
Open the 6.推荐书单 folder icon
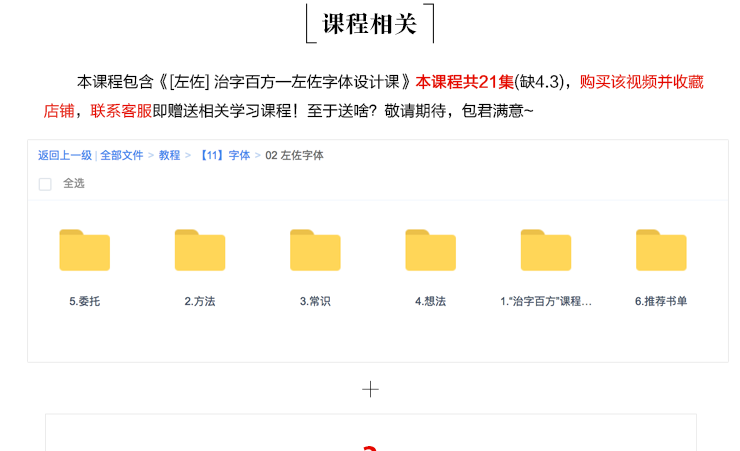coord(661,250)
